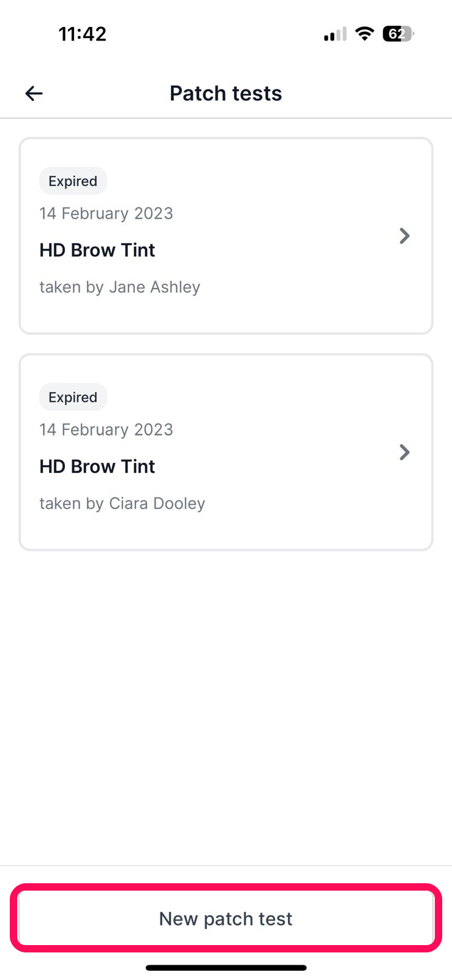Select the HD Brow Tint title by Ciara Dooley
The width and height of the screenshot is (452, 980).
(x=97, y=466)
